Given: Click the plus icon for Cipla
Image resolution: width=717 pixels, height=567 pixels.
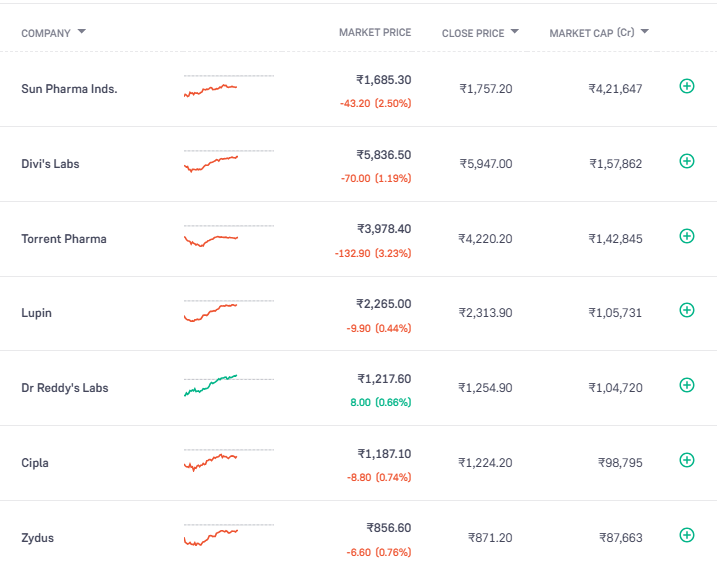Looking at the screenshot, I should pos(686,460).
